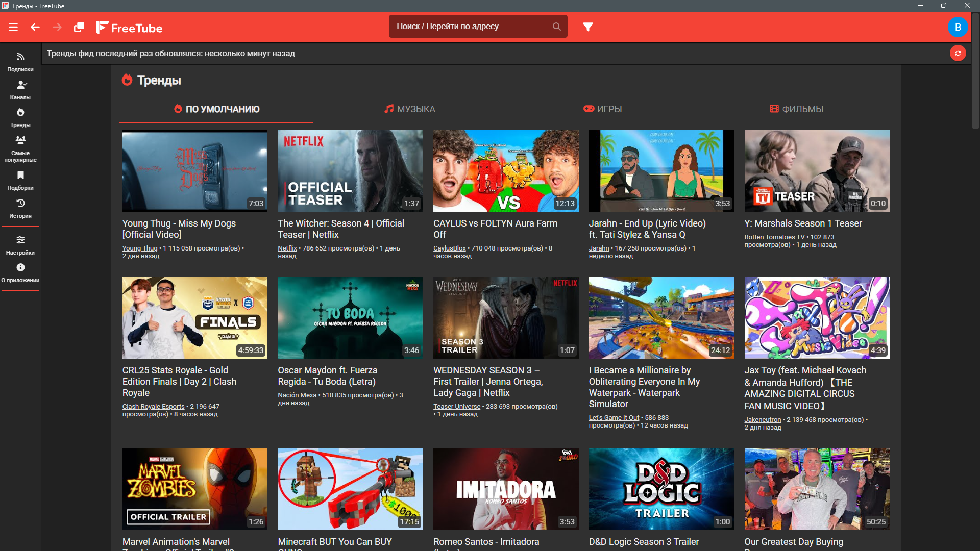Viewport: 980px width, 551px height.
Task: Open Teaser Universe channel link
Action: coord(457,407)
